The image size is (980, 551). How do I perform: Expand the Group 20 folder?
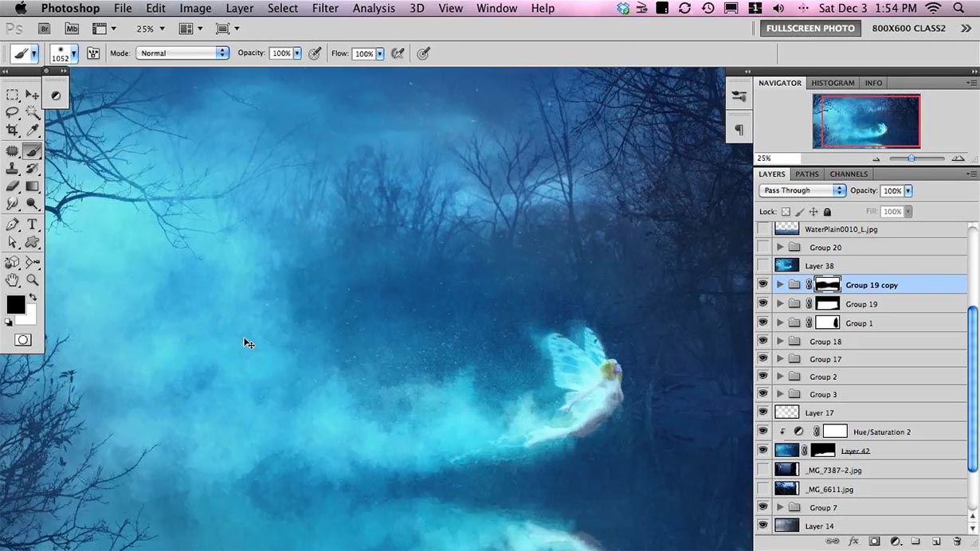point(780,248)
